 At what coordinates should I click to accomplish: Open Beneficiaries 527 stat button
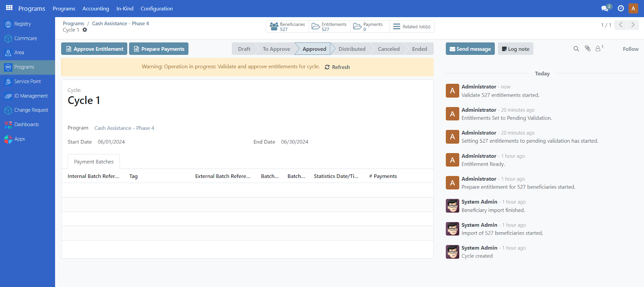click(287, 27)
